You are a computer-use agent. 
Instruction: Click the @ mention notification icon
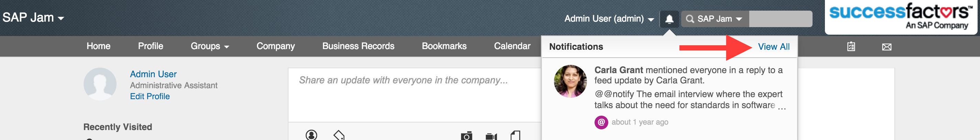pyautogui.click(x=601, y=122)
